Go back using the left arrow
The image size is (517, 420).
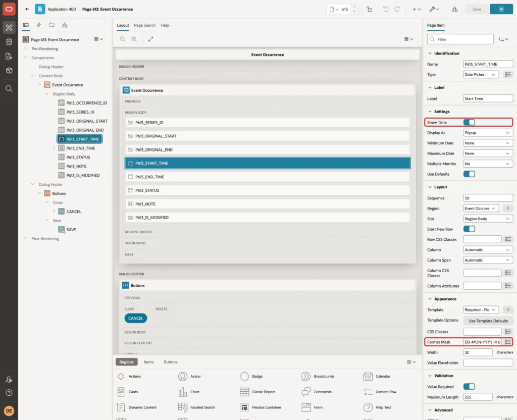coord(27,9)
